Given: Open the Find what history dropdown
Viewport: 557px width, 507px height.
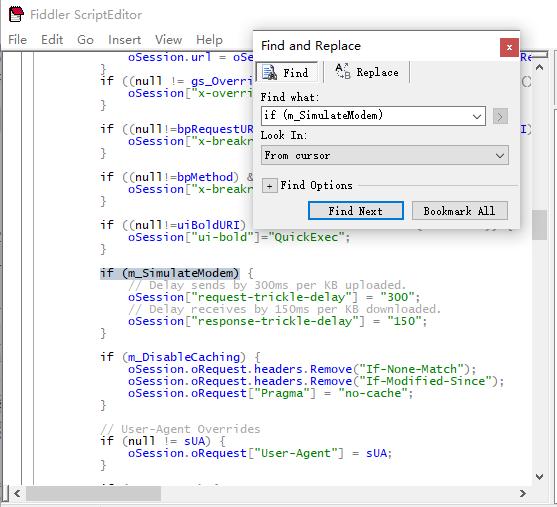Looking at the screenshot, I should 477,116.
